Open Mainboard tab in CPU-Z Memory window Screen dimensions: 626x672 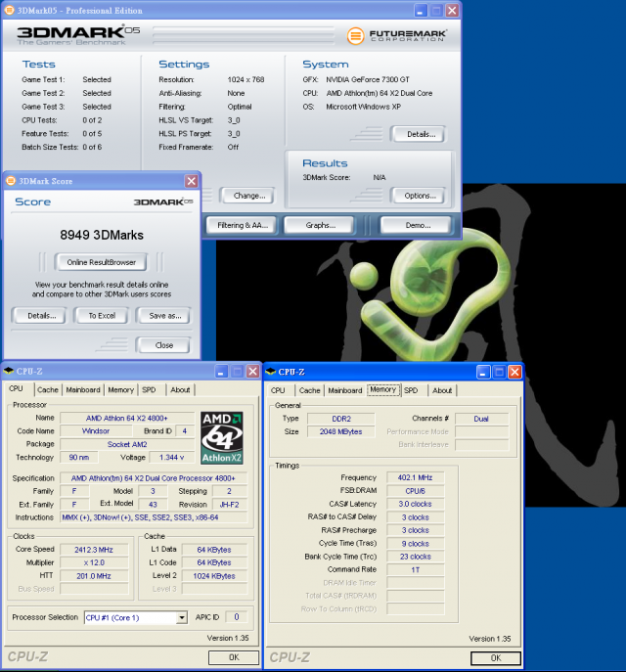(x=345, y=390)
